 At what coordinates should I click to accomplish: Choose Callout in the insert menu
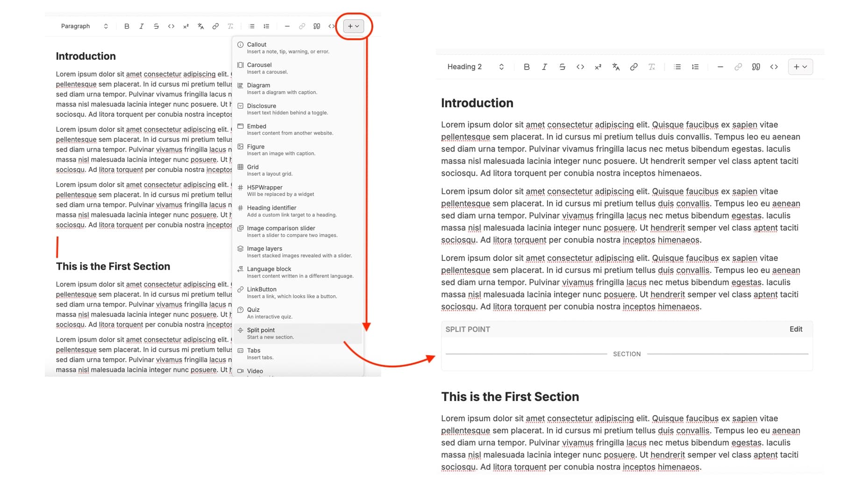[298, 48]
